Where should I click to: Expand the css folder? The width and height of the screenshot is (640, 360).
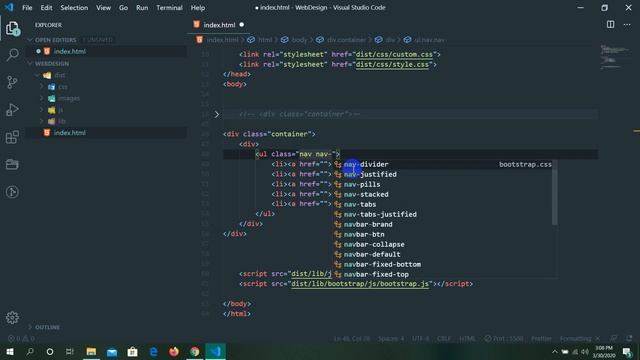[42, 87]
